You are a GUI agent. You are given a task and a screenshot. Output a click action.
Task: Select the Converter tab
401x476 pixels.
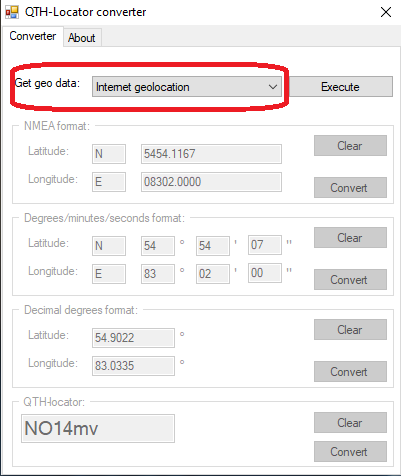pyautogui.click(x=32, y=36)
